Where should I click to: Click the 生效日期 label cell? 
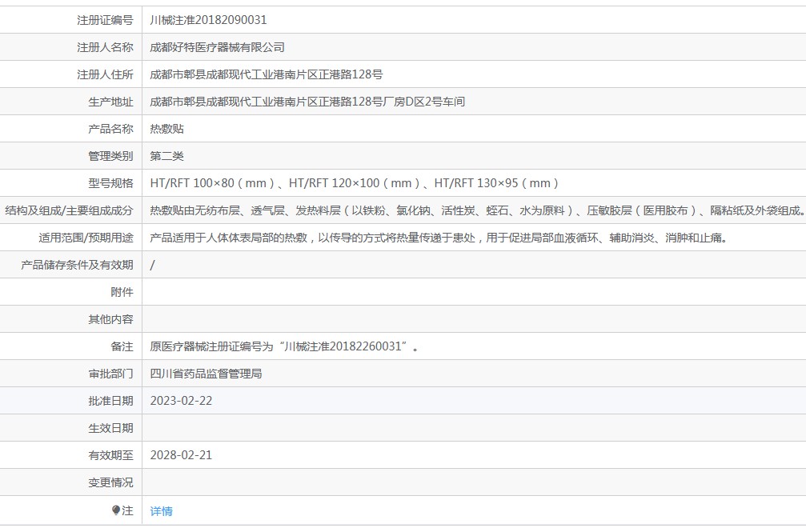tap(71, 428)
